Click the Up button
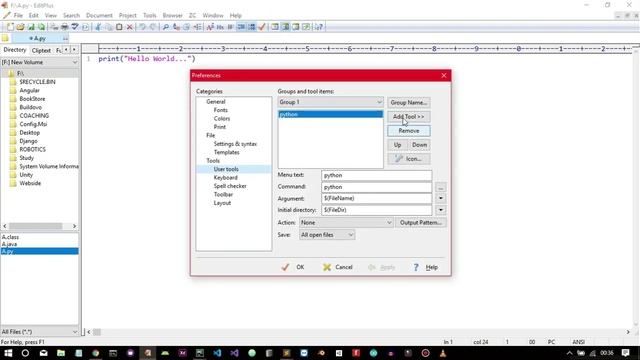 click(397, 145)
